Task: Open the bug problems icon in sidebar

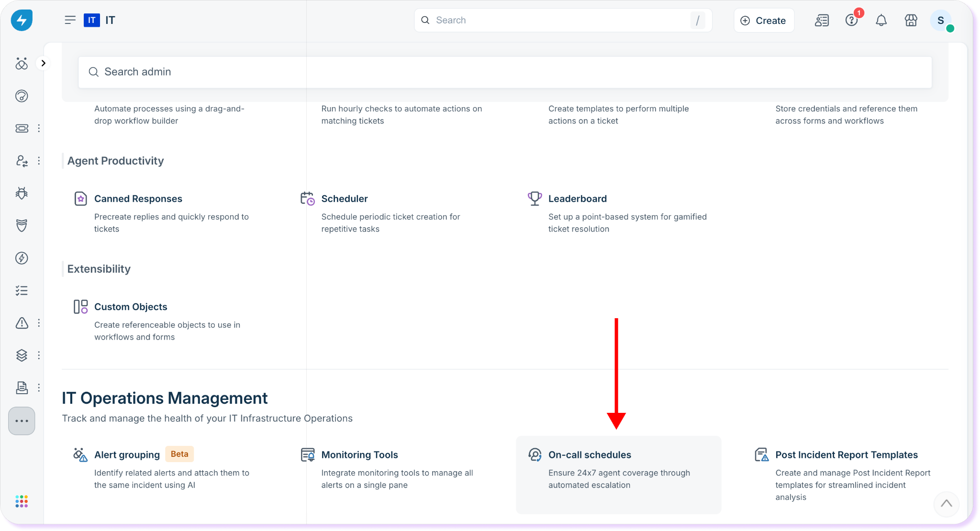Action: [x=22, y=193]
